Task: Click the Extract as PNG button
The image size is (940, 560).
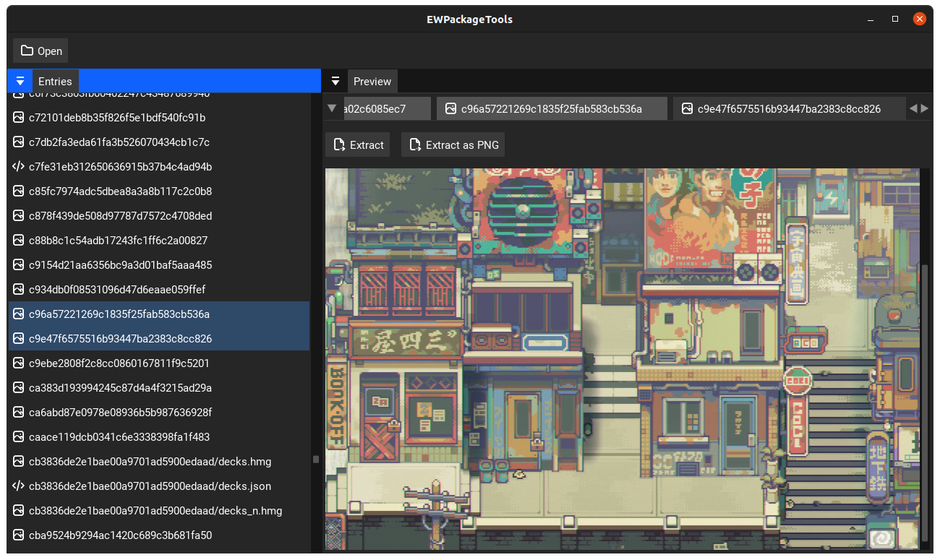Action: click(x=453, y=145)
